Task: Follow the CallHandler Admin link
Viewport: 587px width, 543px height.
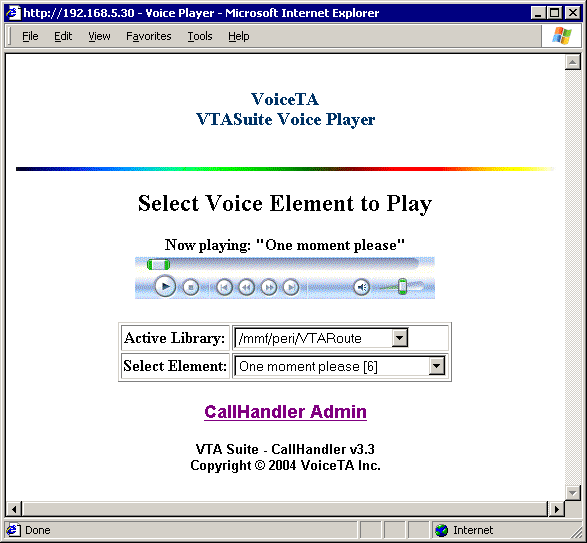Action: click(285, 412)
